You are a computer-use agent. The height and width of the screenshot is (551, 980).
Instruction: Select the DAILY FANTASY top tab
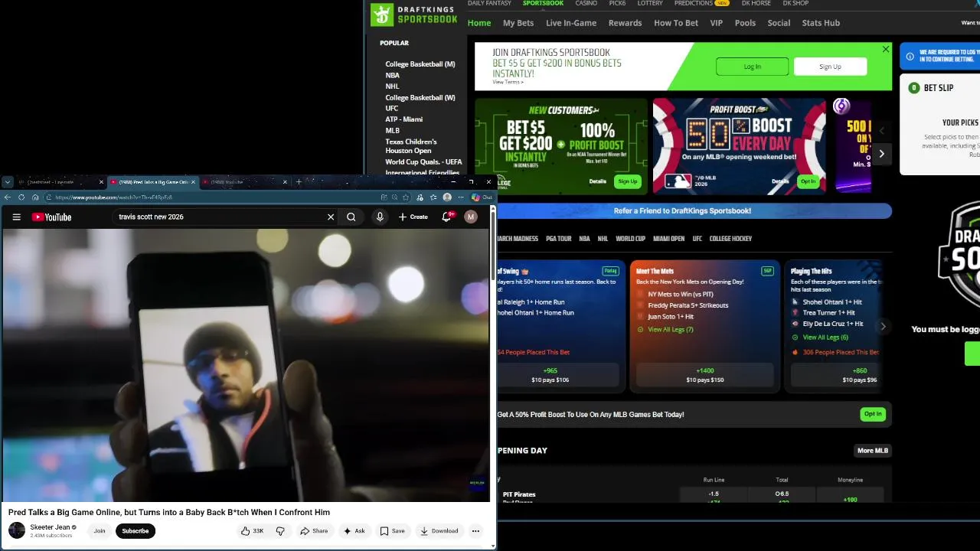tap(489, 3)
